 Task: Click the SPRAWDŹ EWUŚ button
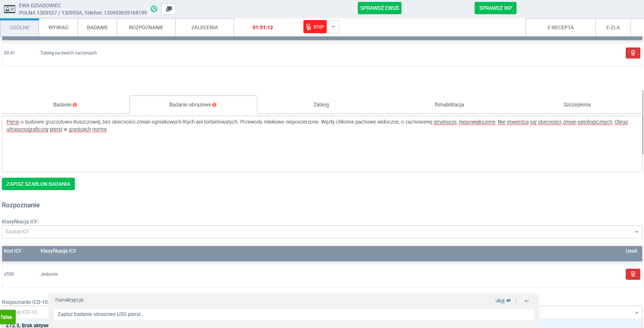click(x=379, y=8)
